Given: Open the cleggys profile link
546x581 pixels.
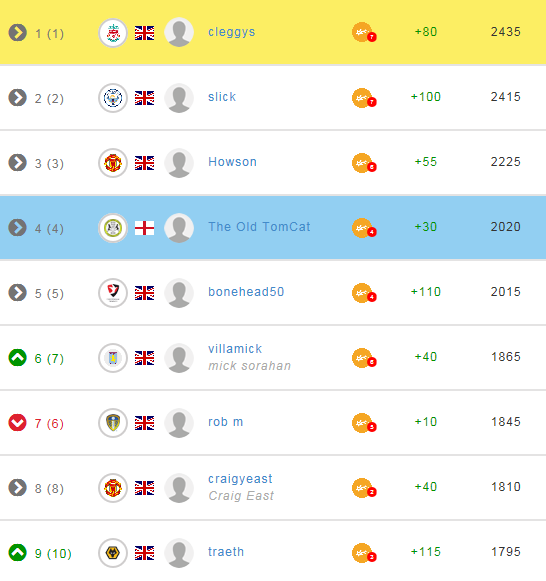Looking at the screenshot, I should point(232,32).
